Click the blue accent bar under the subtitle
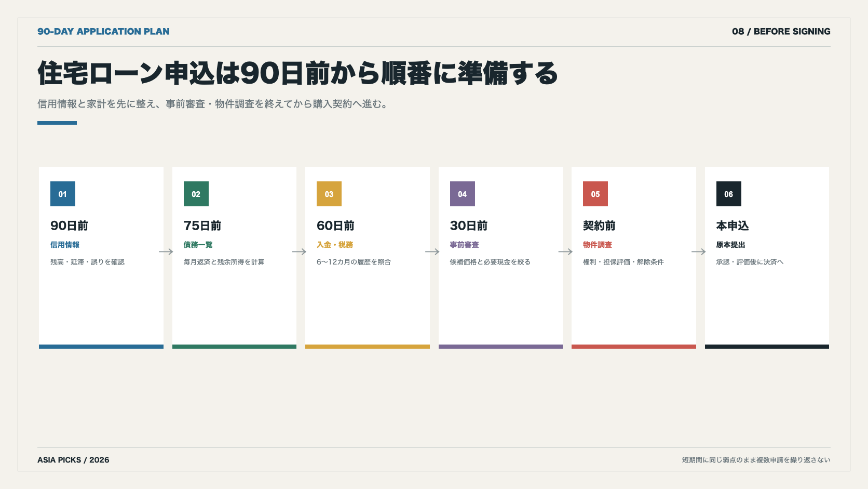Screen dimensions: 868x489 [x=57, y=123]
